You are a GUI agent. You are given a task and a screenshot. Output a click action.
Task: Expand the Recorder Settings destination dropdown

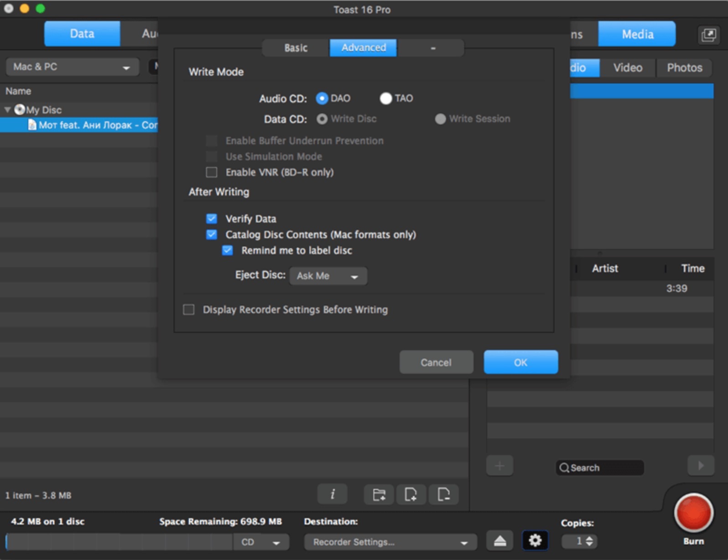click(x=390, y=542)
